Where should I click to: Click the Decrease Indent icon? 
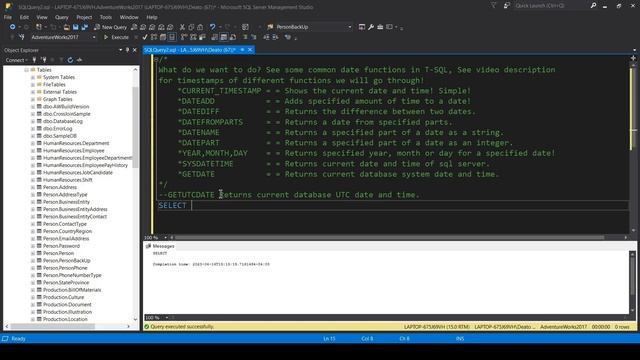point(266,37)
